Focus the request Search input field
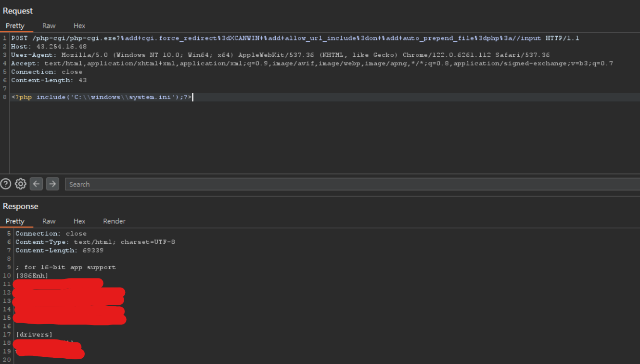Image resolution: width=640 pixels, height=364 pixels. [x=353, y=184]
